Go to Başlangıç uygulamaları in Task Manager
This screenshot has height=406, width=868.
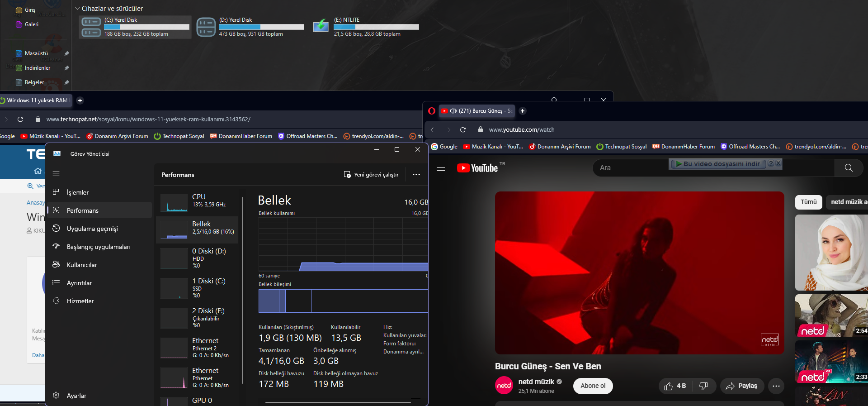[x=99, y=247]
